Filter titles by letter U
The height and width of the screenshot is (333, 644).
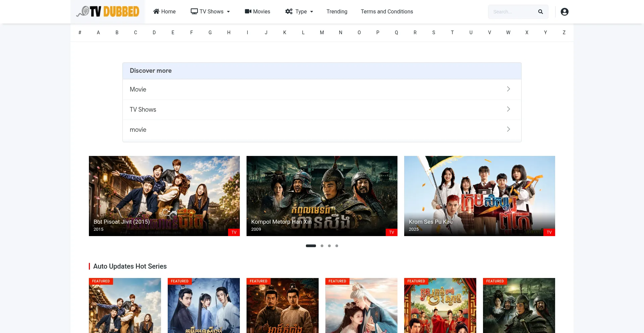point(471,33)
